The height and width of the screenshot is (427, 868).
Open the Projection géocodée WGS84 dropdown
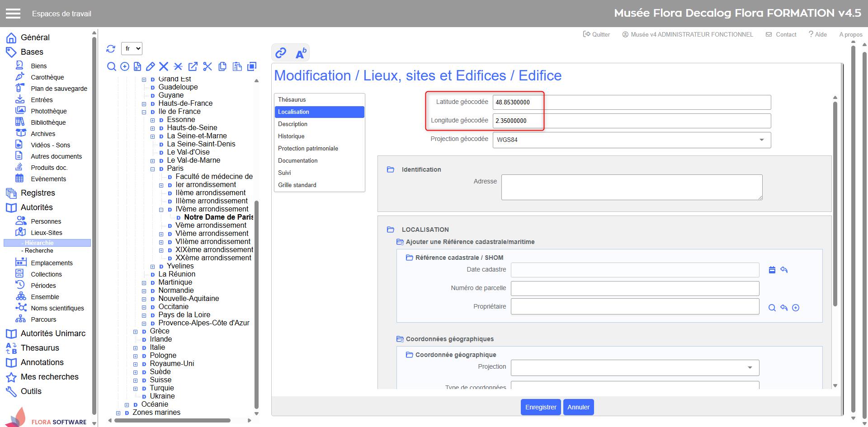click(x=632, y=140)
